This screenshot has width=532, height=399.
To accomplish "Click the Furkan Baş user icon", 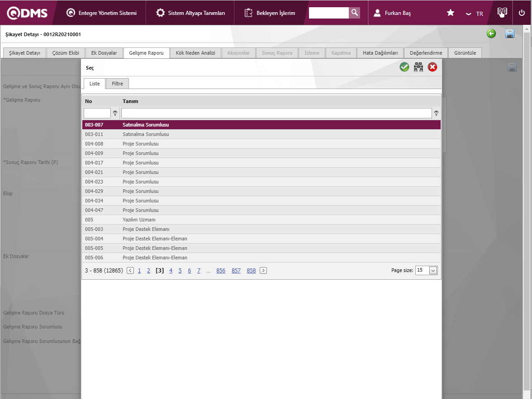I will [x=377, y=13].
